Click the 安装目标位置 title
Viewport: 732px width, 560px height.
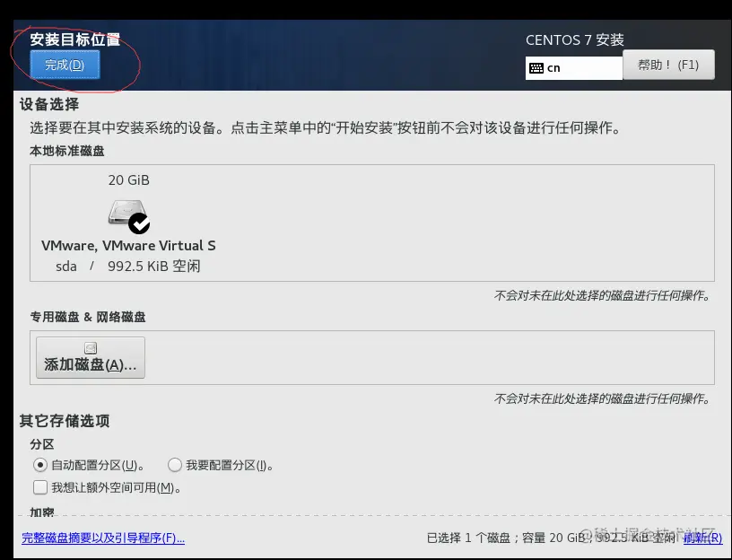[75, 39]
